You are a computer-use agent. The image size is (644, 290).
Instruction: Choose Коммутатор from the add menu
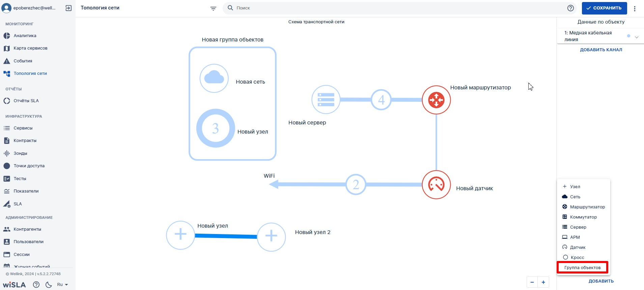[x=583, y=217]
